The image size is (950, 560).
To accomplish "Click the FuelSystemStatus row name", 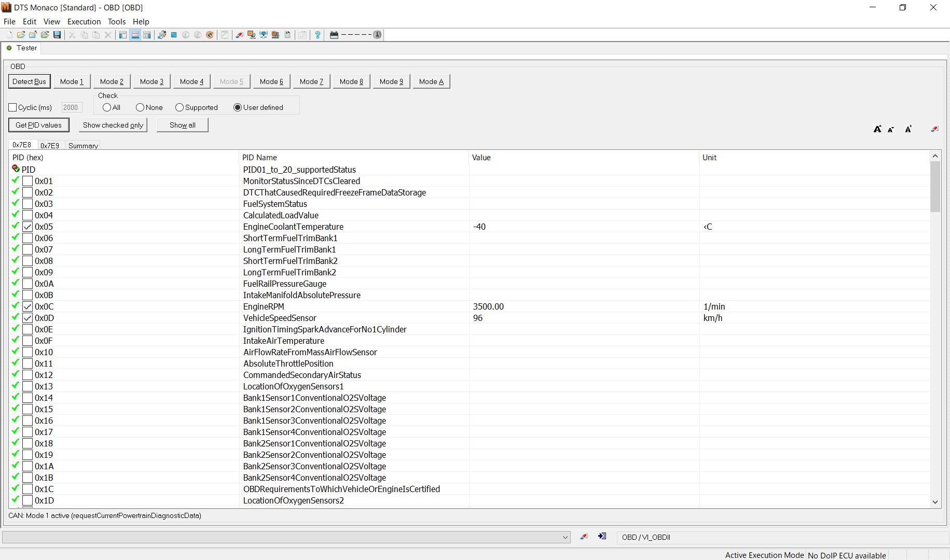I will coord(275,204).
